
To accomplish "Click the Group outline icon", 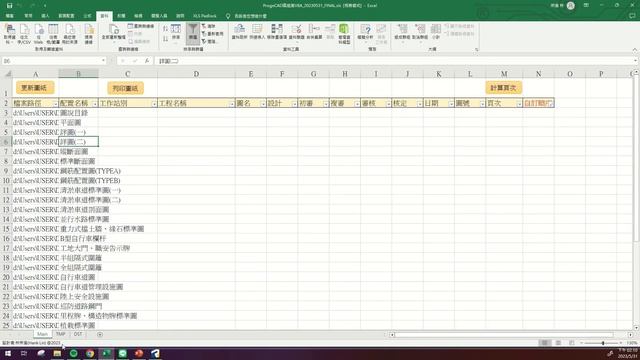I will point(402,32).
